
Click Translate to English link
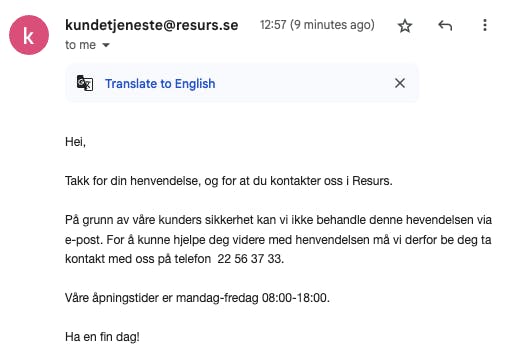160,84
